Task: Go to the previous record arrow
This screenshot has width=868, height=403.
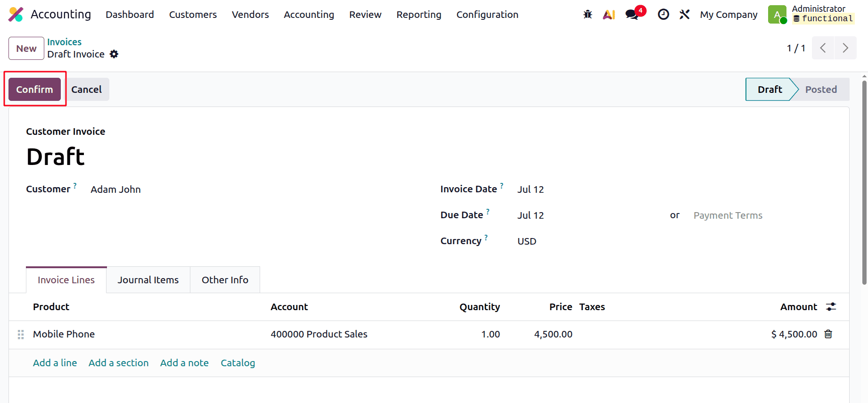Action: (x=823, y=48)
